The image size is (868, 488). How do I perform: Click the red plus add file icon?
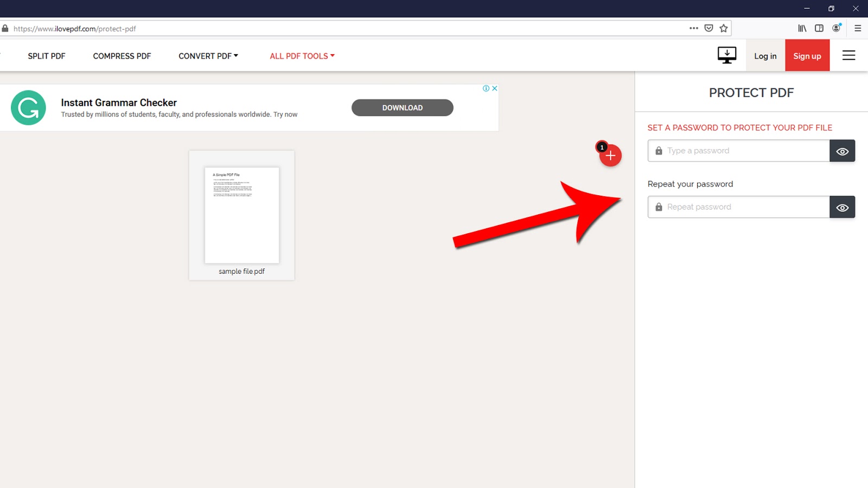610,156
